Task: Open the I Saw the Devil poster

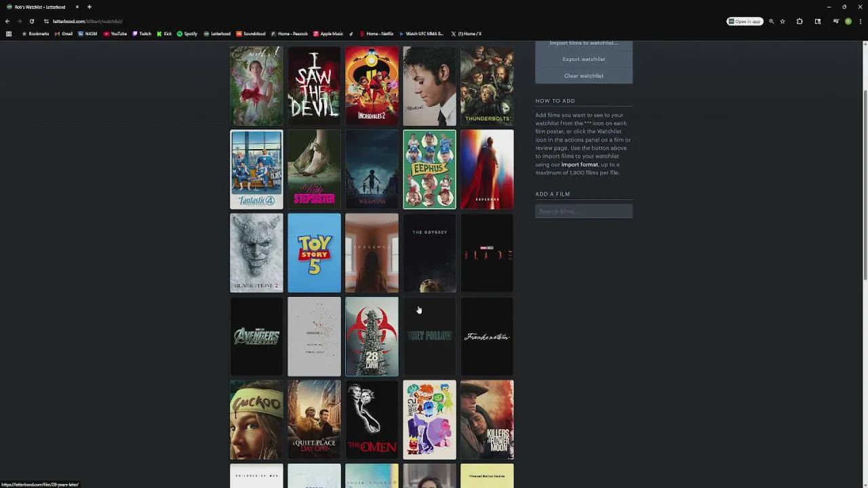Action: click(314, 86)
